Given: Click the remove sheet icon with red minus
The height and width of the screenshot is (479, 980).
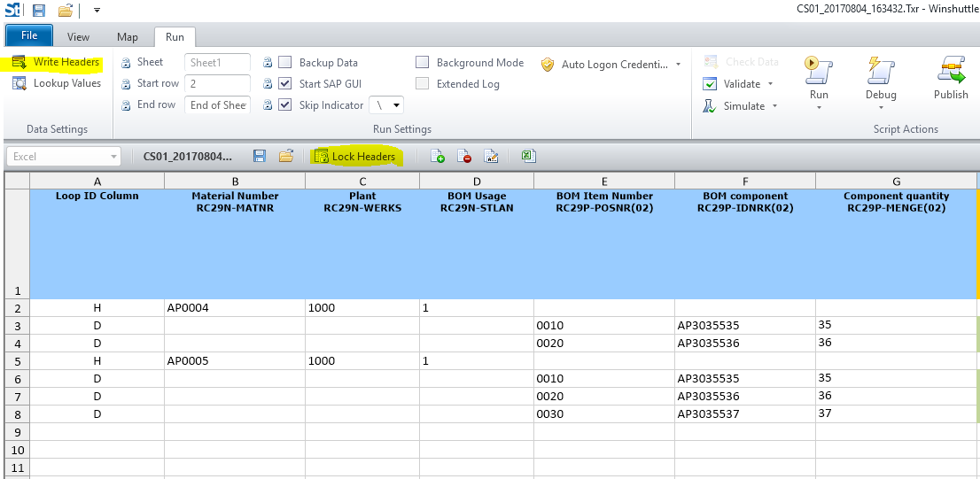Looking at the screenshot, I should (x=463, y=157).
